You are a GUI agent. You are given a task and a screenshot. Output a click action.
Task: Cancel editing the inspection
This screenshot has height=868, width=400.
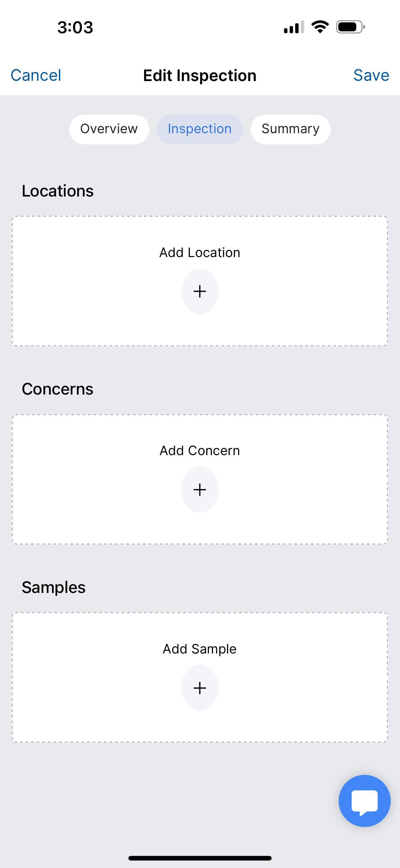click(x=36, y=75)
